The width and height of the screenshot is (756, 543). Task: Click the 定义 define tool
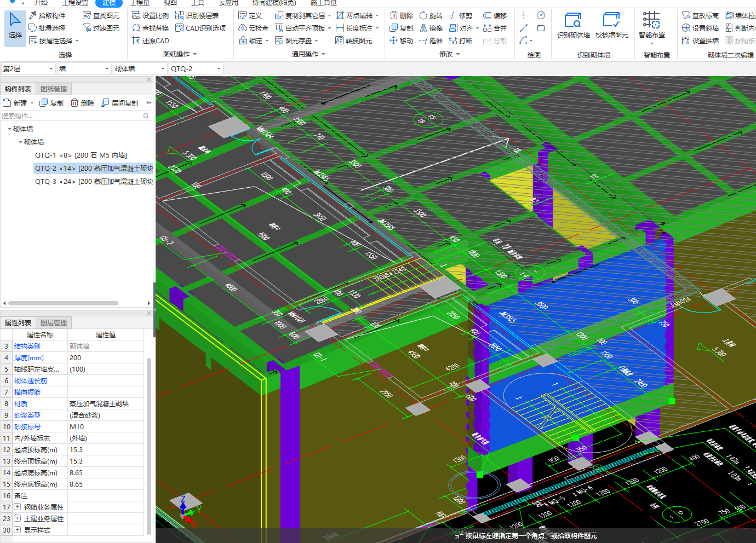pyautogui.click(x=250, y=15)
